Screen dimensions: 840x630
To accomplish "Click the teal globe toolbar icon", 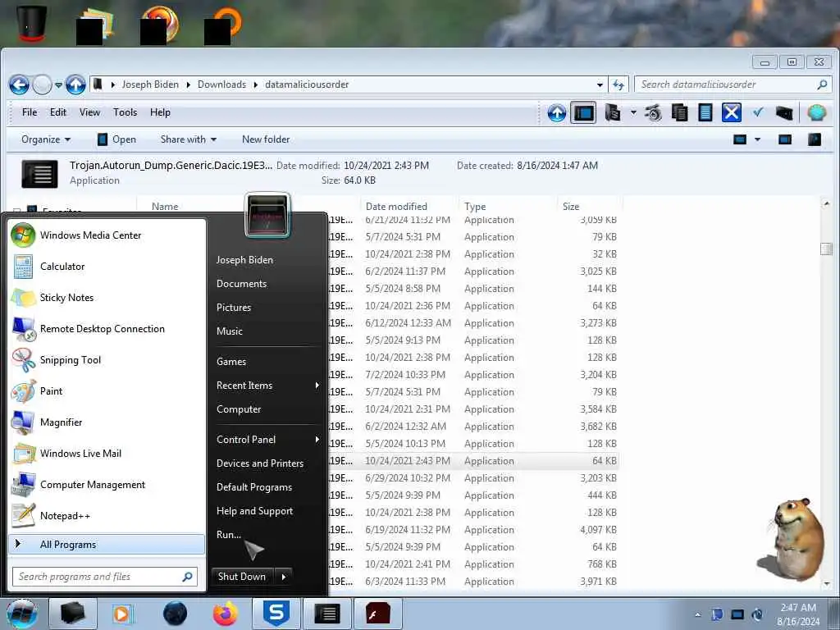I will click(x=817, y=112).
